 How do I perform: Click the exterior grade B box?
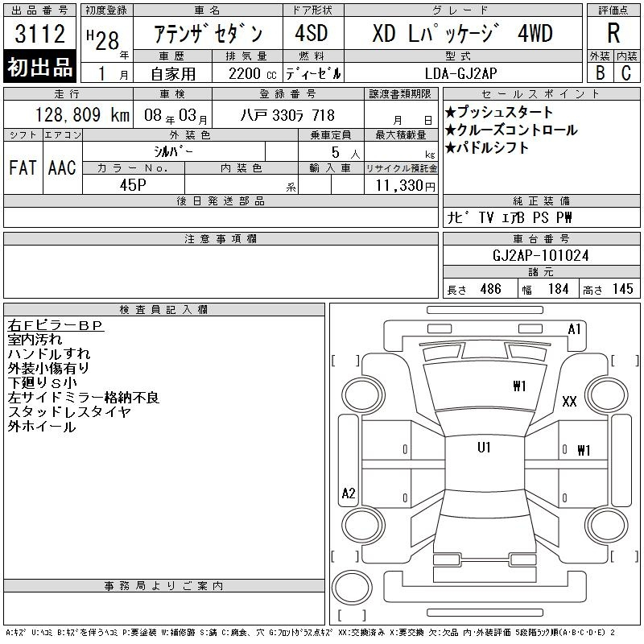(x=600, y=72)
